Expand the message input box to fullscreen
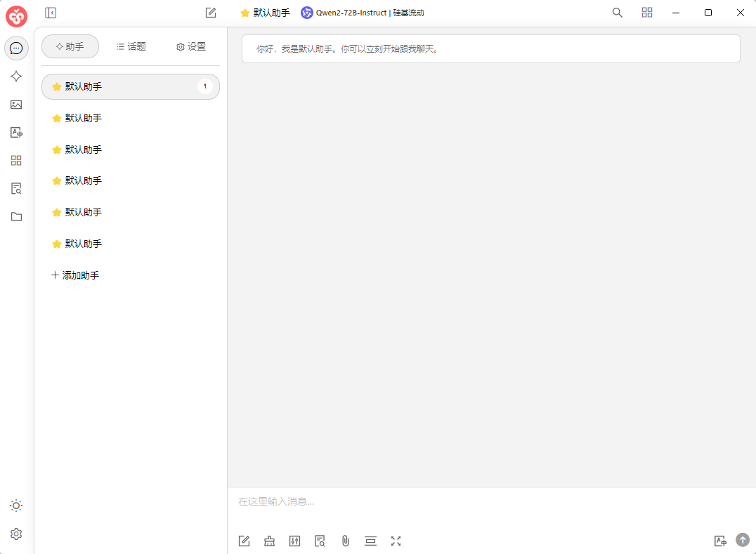Image resolution: width=756 pixels, height=554 pixels. coord(396,541)
